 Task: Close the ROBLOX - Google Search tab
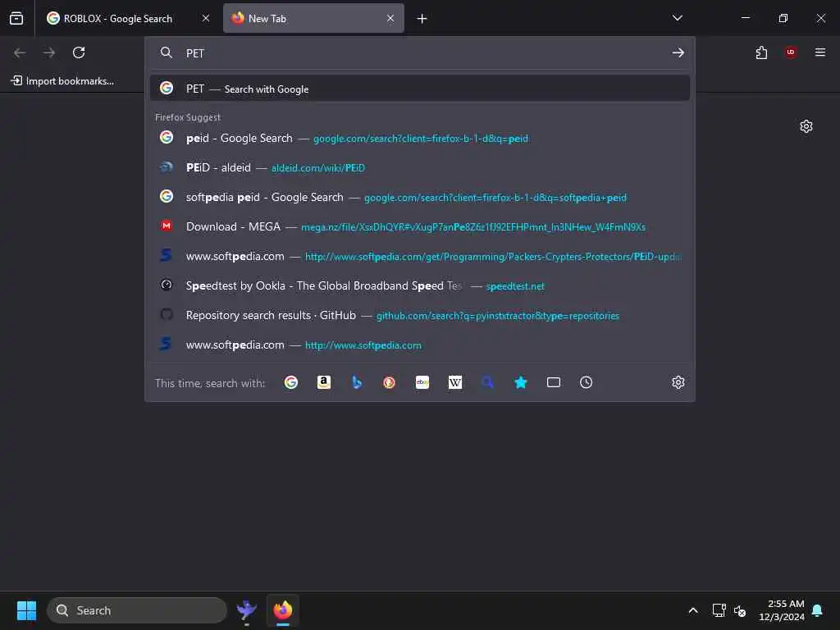click(x=206, y=18)
